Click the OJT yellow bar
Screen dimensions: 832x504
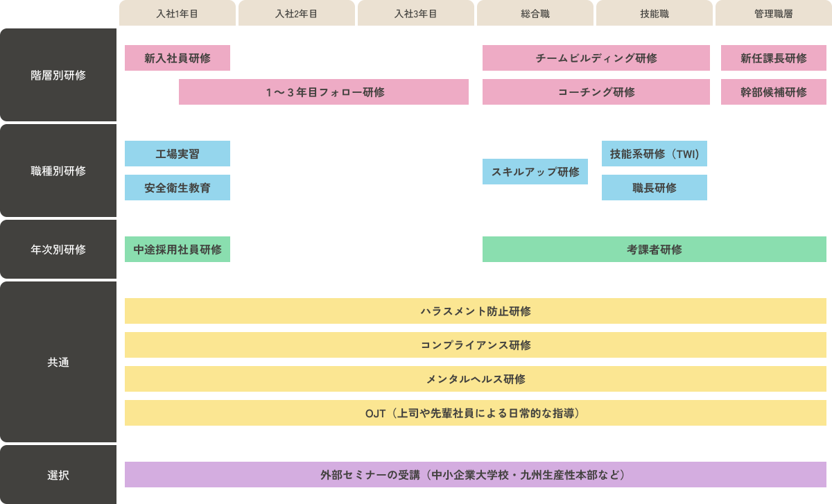[476, 413]
